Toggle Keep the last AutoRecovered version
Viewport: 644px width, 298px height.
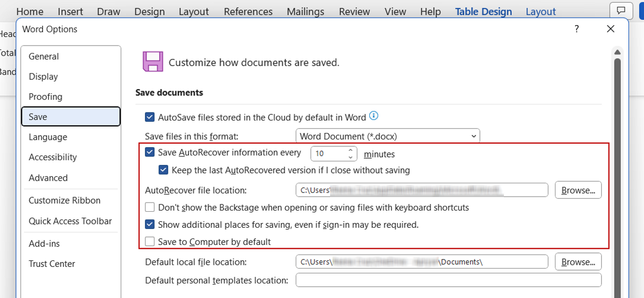click(164, 170)
